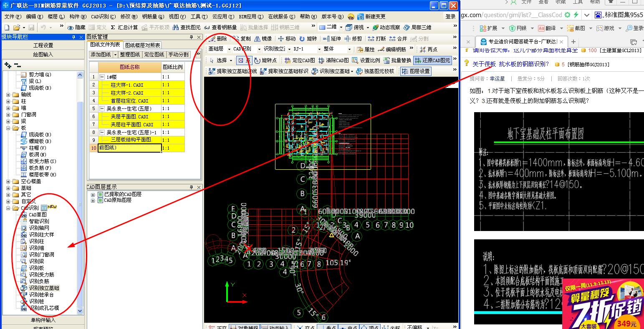This screenshot has height=329, width=644.
Task: Open new tab in browser window
Action: (x=573, y=42)
